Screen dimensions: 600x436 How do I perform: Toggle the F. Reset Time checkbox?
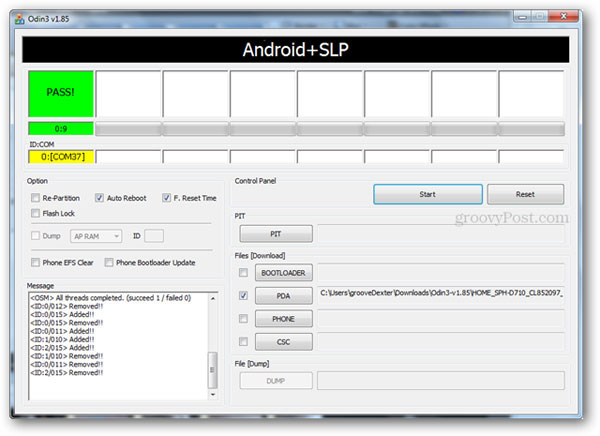166,198
